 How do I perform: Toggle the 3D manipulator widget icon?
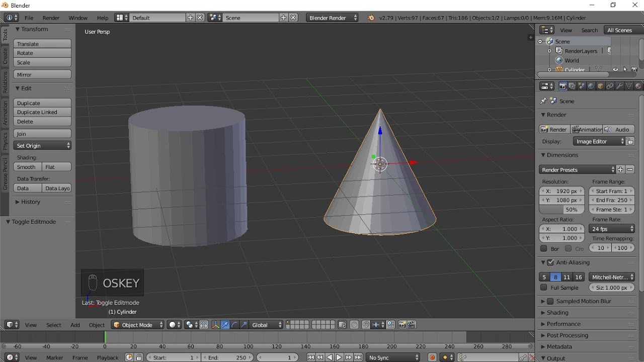[216, 325]
